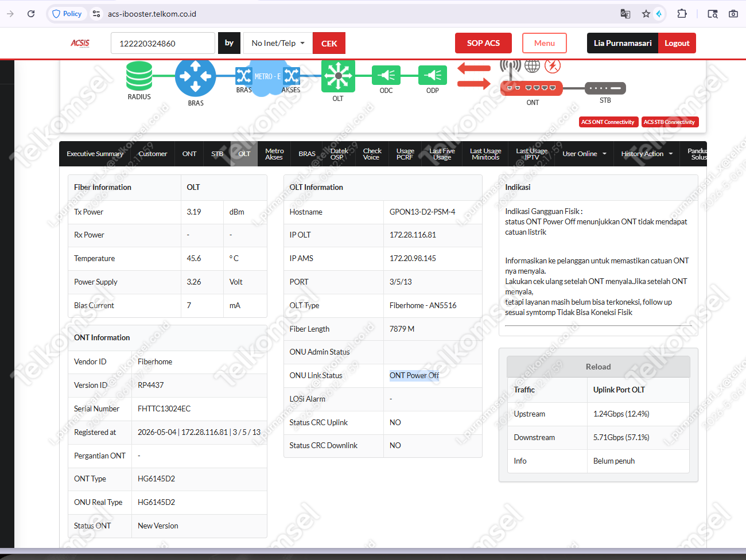Open the Last Usage IPTV tab
The width and height of the screenshot is (746, 560).
pyautogui.click(x=532, y=154)
